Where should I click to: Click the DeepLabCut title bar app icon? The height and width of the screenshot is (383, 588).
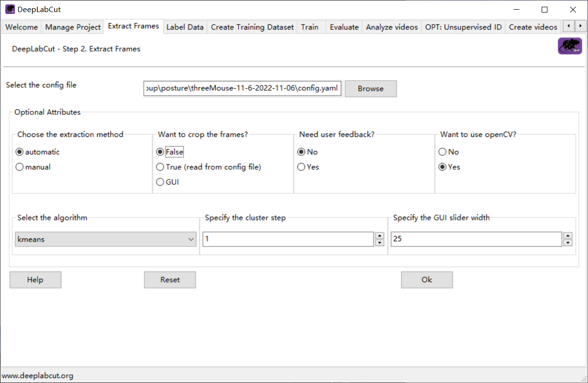pyautogui.click(x=10, y=9)
